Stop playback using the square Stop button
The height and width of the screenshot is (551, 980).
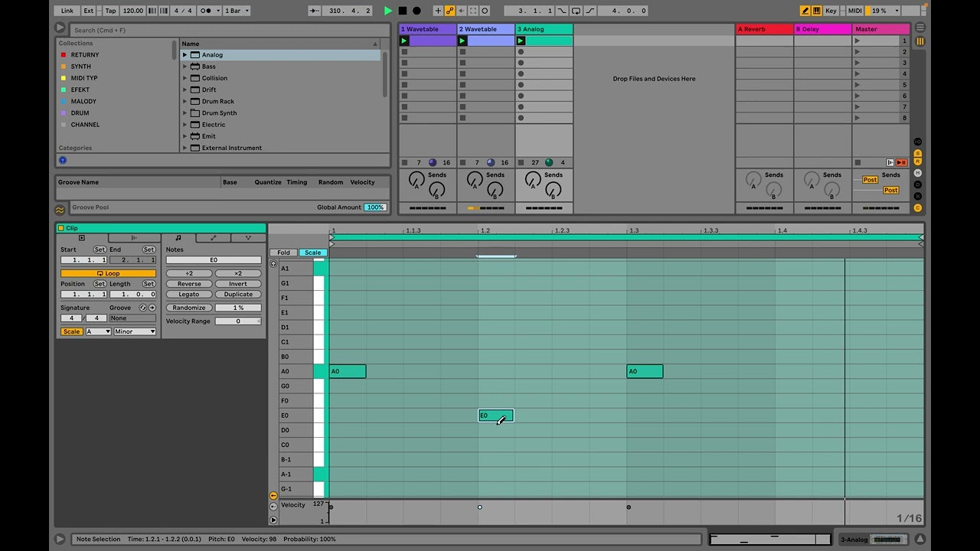403,11
